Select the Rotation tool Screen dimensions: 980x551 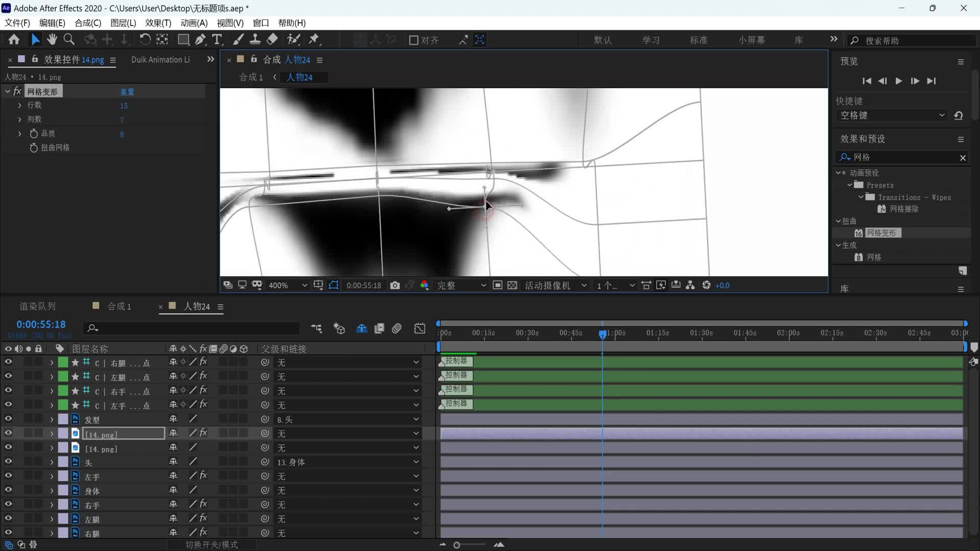click(x=145, y=40)
